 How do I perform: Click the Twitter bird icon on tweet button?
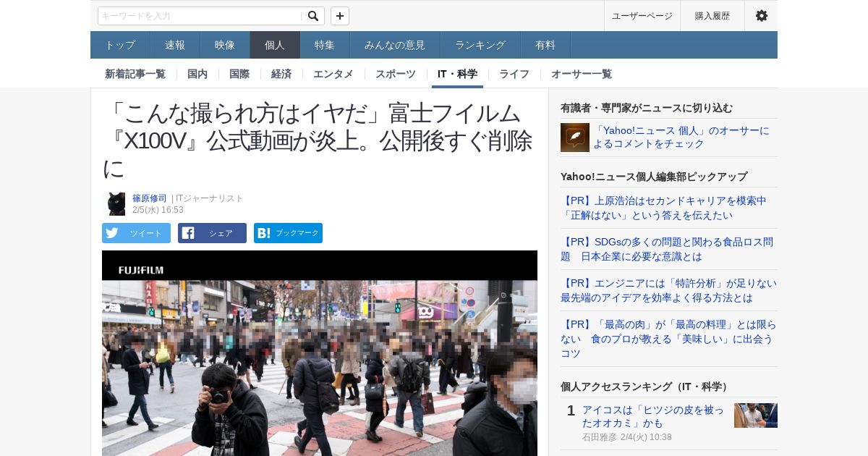click(x=111, y=233)
